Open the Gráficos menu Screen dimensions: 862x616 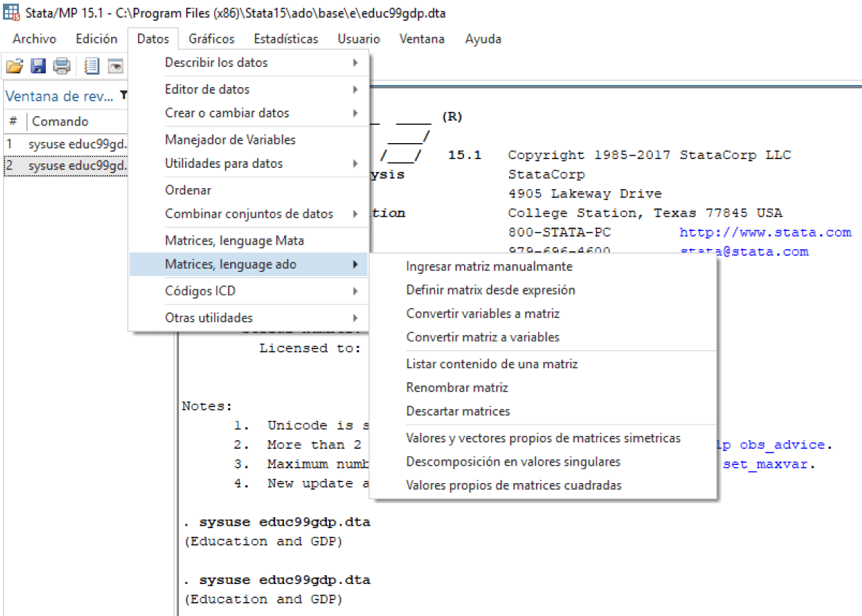pyautogui.click(x=211, y=39)
